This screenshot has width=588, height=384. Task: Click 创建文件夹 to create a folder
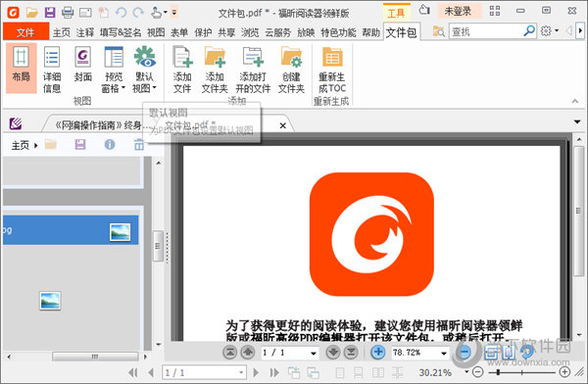pos(291,70)
